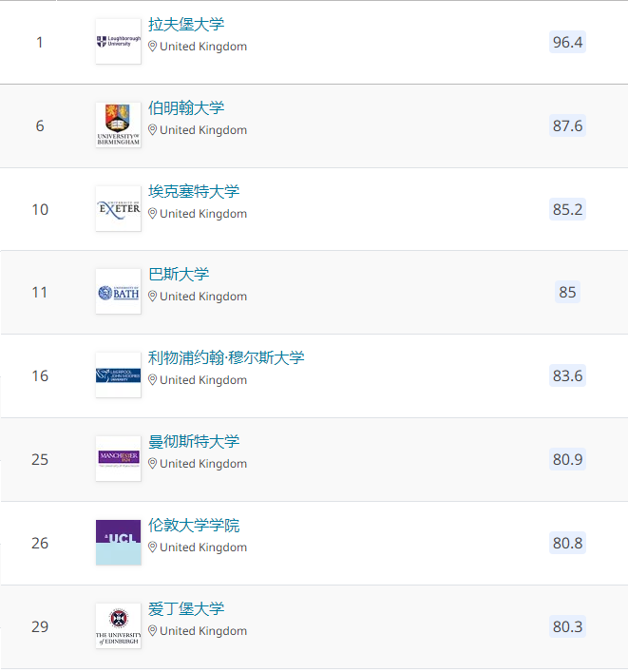Click the 80.3 score for Edinburgh

[x=567, y=626]
